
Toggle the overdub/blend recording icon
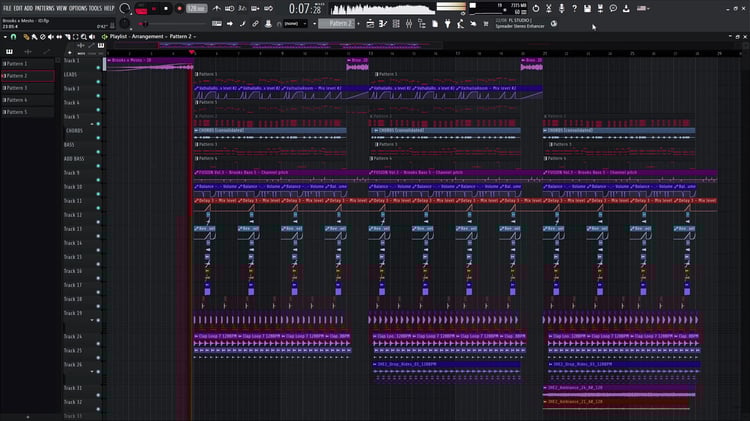tap(255, 9)
